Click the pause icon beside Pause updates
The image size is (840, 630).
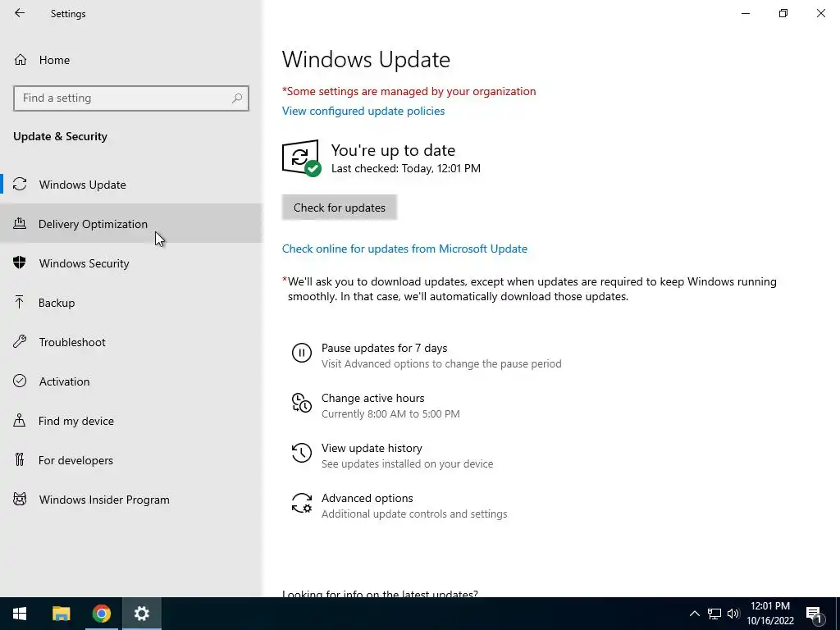pyautogui.click(x=302, y=353)
